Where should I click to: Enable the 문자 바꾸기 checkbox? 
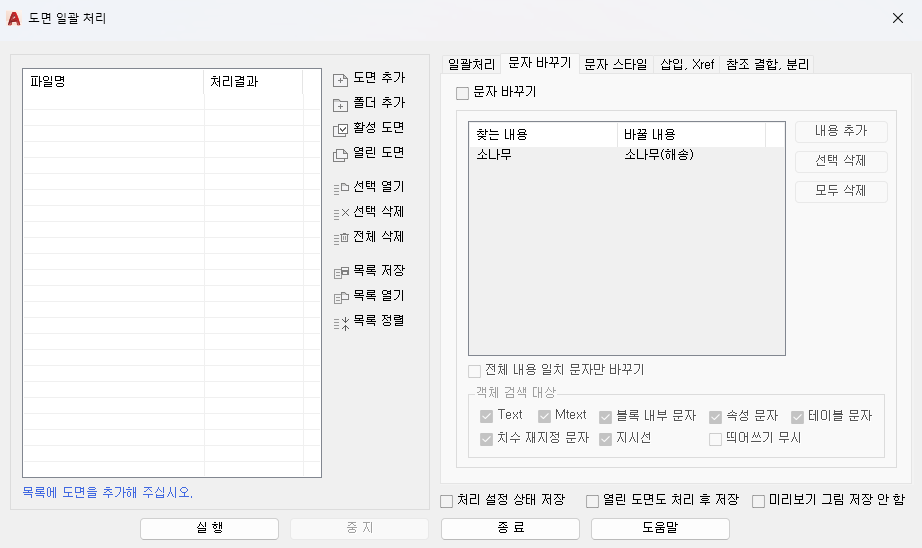463,93
